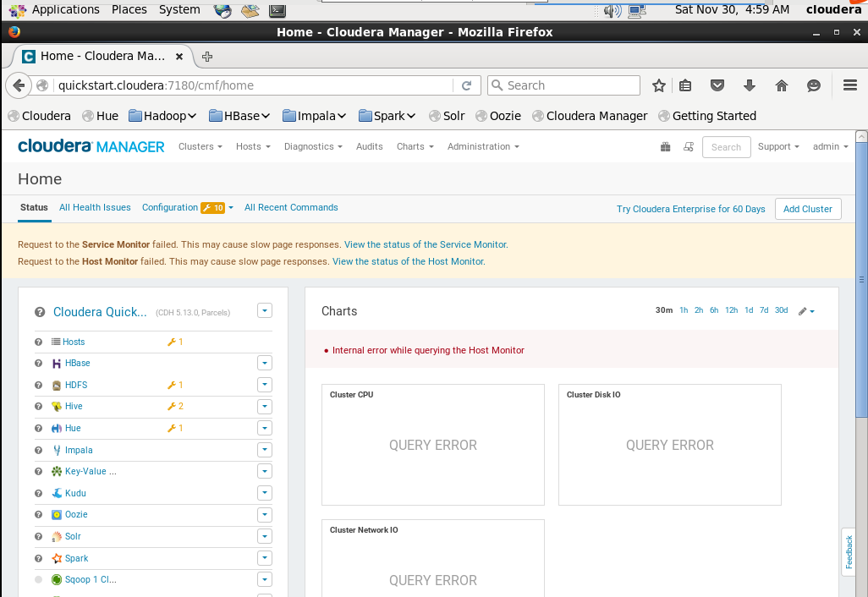Launch the terminal from the top panel
Screen dimensions: 868x597
pos(277,10)
